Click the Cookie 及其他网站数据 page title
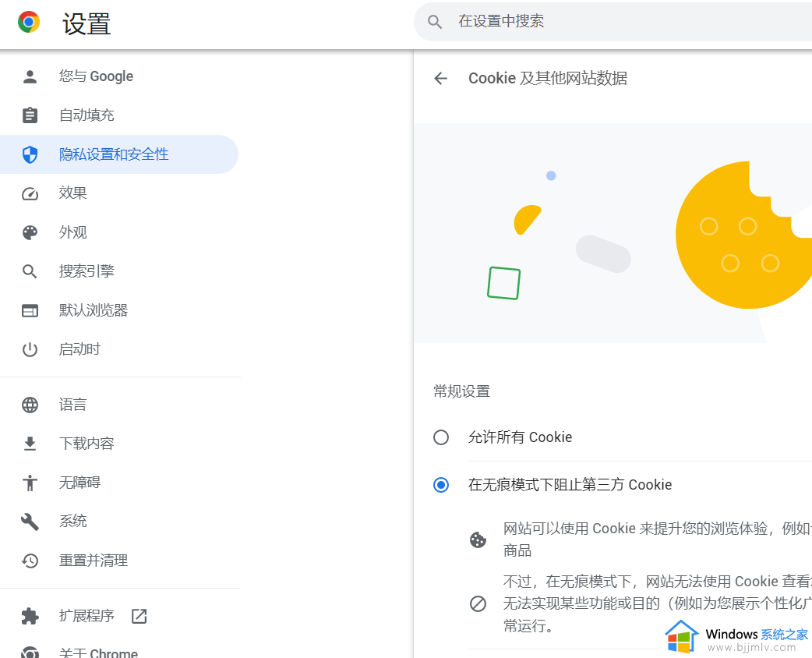This screenshot has height=658, width=812. (x=548, y=79)
